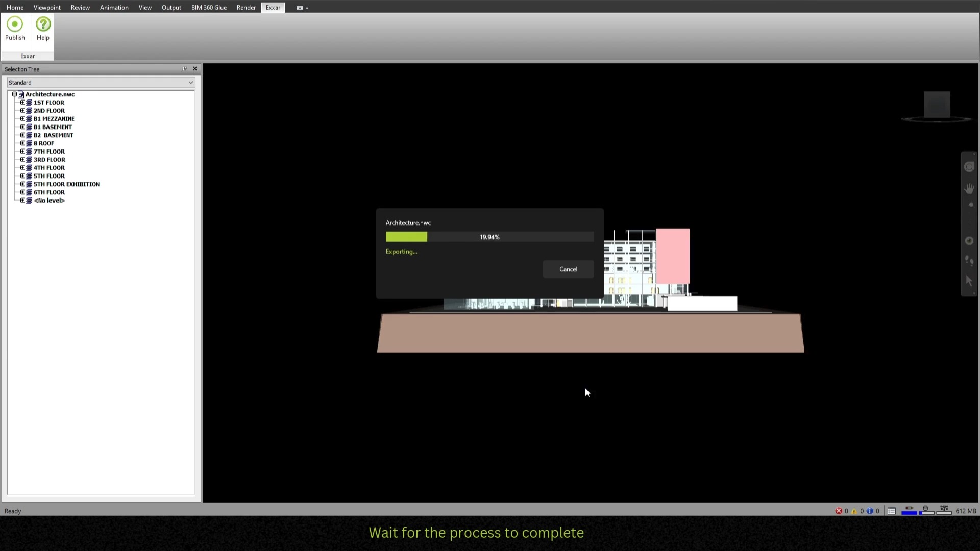Open the BIM 360 Glue tab
The height and width of the screenshot is (551, 980).
coord(209,8)
